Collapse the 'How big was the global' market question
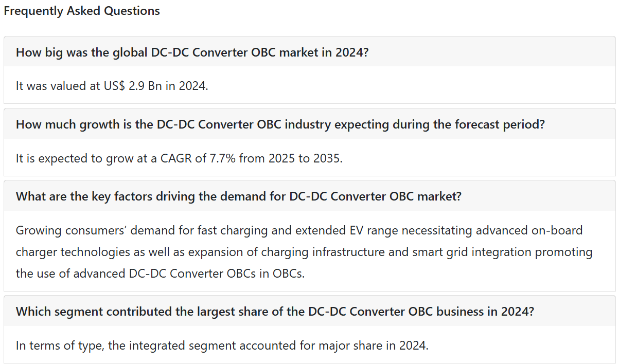The height and width of the screenshot is (364, 619). click(309, 52)
